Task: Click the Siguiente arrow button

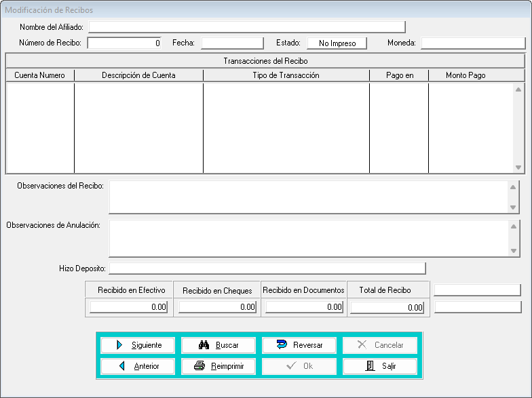Action: pyautogui.click(x=138, y=345)
